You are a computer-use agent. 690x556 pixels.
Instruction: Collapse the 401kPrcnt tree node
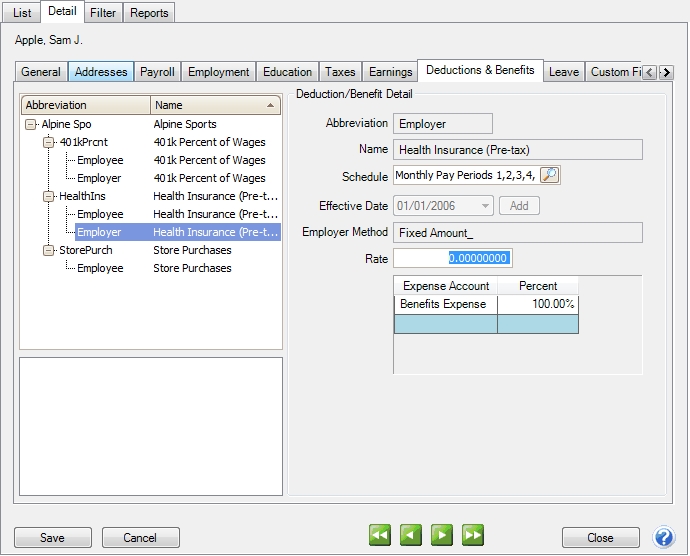[50, 143]
